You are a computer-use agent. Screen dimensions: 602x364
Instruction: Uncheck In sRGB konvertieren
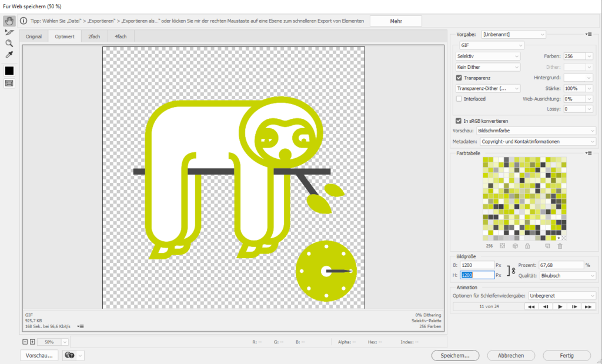(x=459, y=121)
